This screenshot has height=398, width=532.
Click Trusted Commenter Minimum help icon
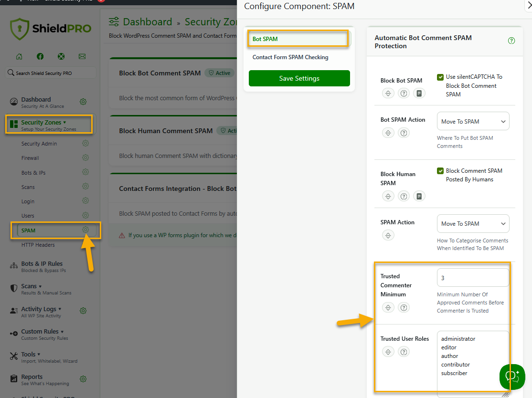(404, 307)
